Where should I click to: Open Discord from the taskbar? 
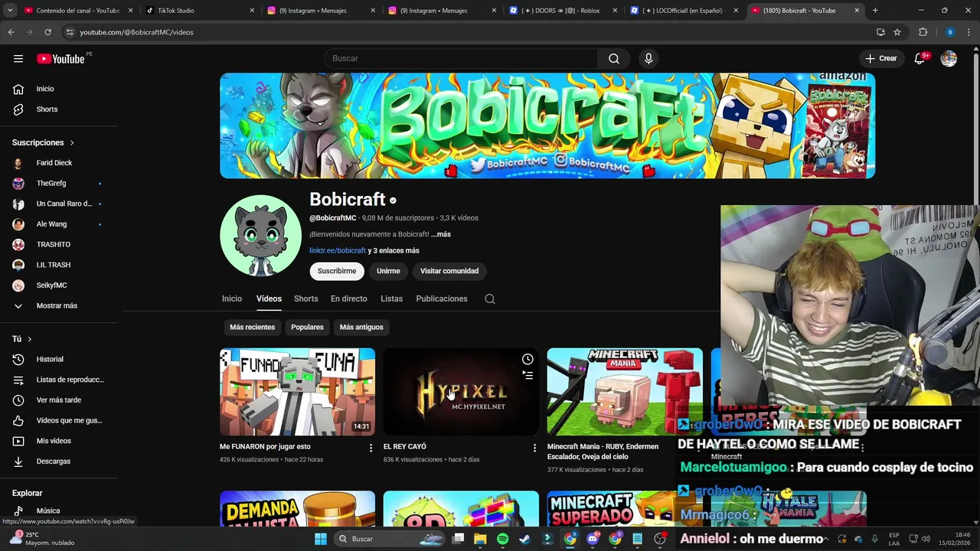point(593,539)
